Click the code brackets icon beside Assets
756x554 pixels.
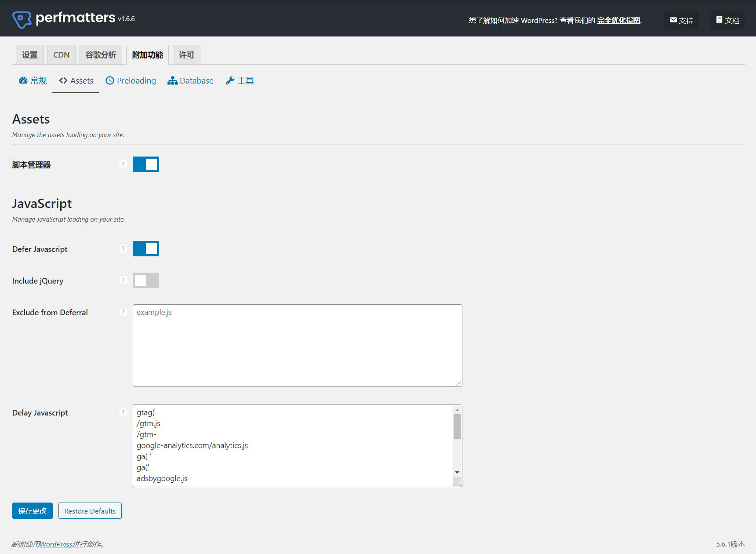(63, 80)
